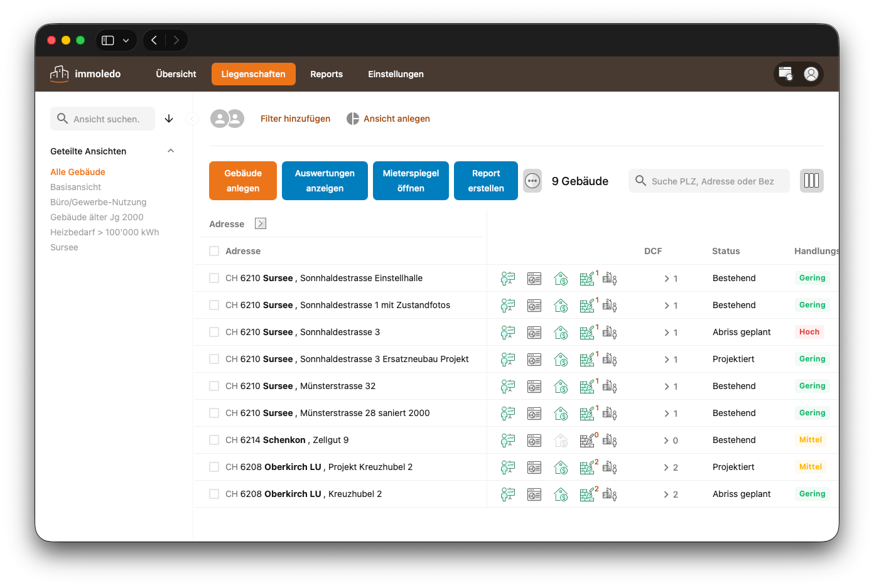Go to the Einstellungen tab
The width and height of the screenshot is (874, 588).
[396, 74]
